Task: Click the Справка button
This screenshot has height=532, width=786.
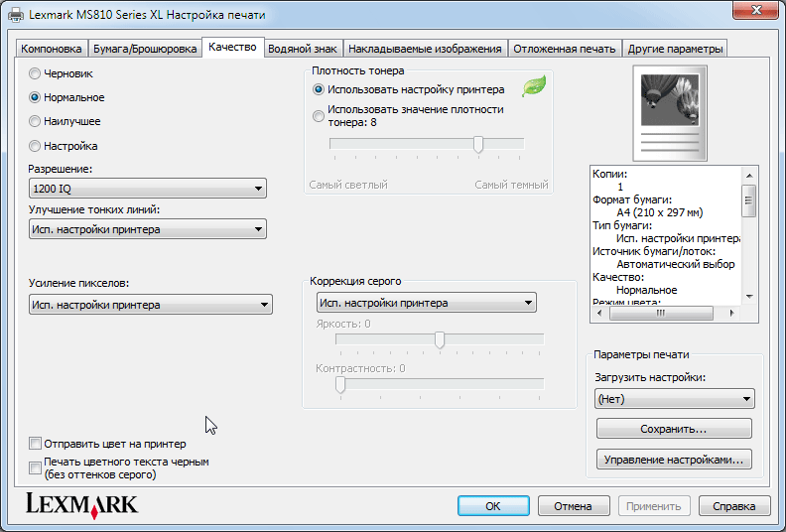Action: coord(734,506)
